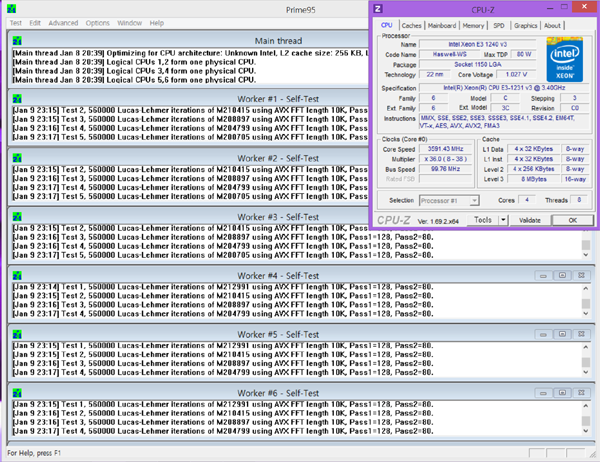
Task: Click the Main thread window icon
Action: [x=17, y=41]
